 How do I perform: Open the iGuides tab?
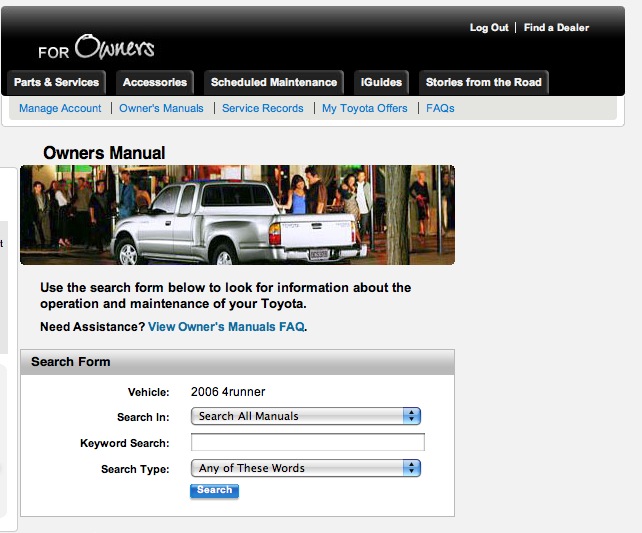pos(381,82)
